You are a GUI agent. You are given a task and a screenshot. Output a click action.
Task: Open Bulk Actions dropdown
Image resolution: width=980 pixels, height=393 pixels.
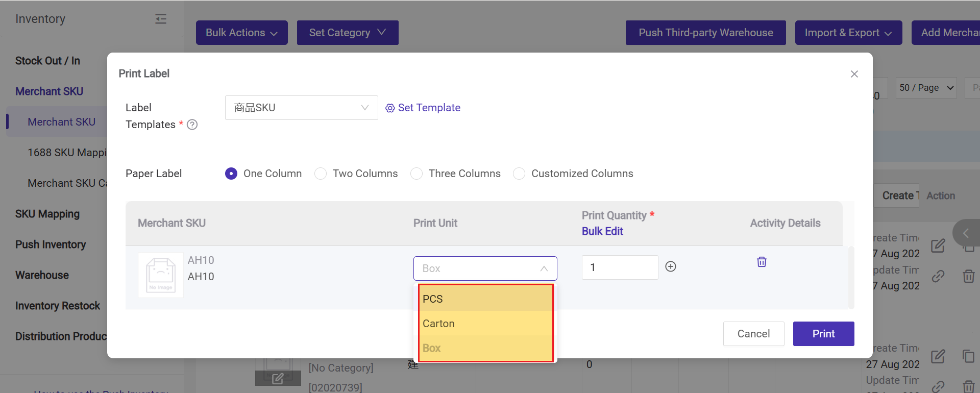click(242, 33)
